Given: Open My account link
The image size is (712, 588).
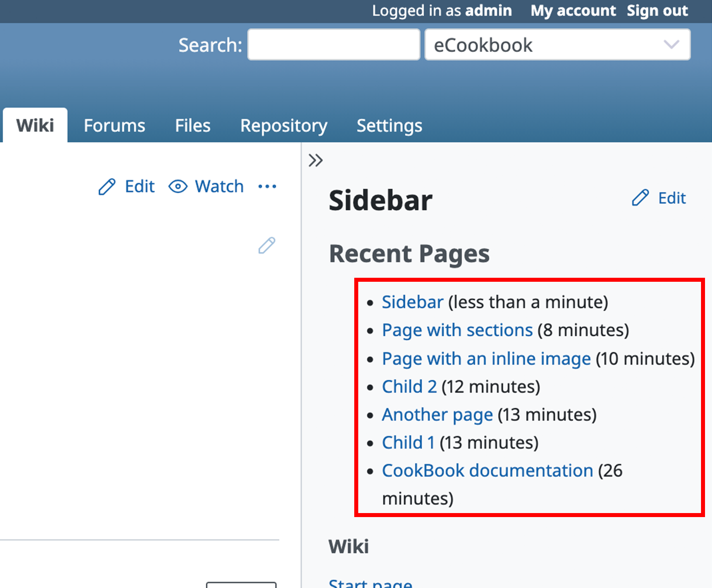Looking at the screenshot, I should coord(573,10).
